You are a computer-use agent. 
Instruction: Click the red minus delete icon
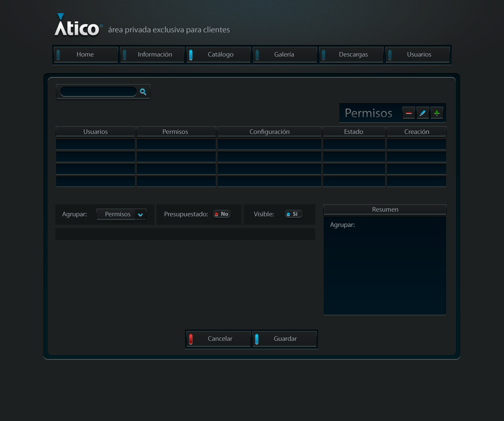coord(409,113)
